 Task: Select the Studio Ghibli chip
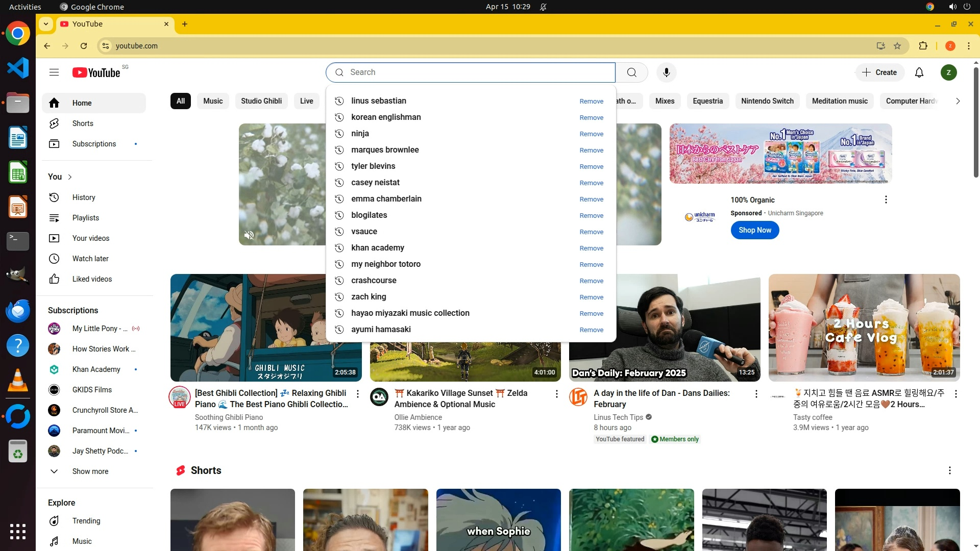[261, 101]
